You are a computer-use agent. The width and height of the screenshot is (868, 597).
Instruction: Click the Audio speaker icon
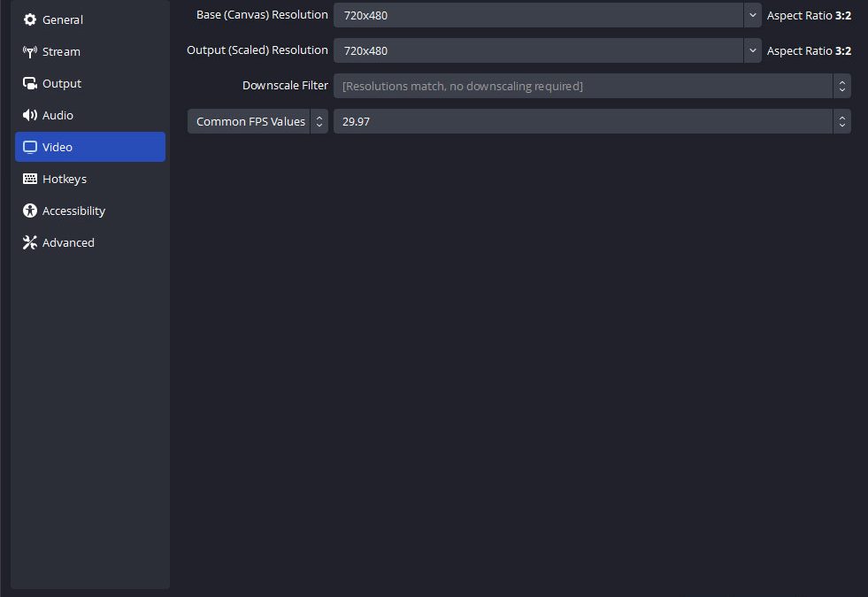point(30,115)
